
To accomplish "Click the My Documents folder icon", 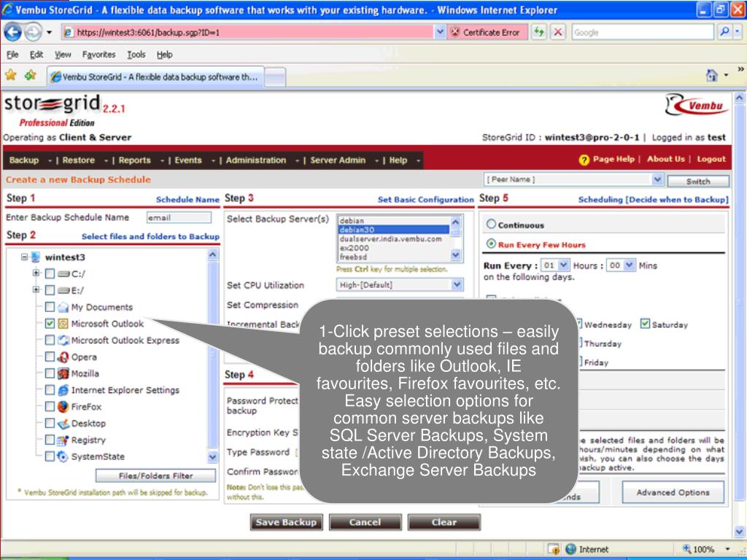I will 63,307.
